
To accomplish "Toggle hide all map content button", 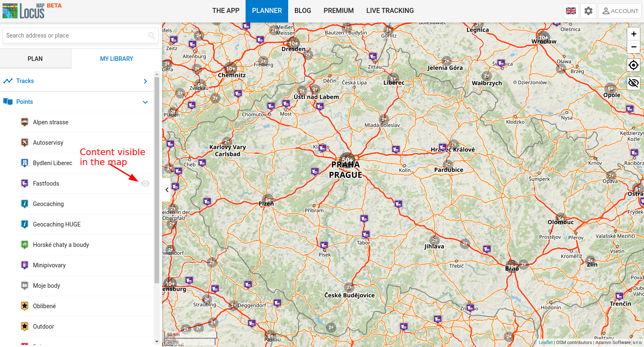I will click(634, 83).
